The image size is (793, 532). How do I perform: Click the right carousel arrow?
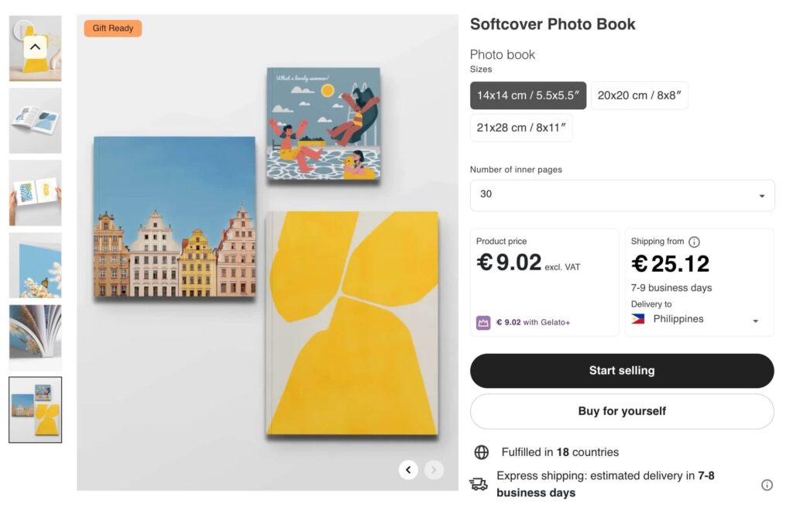(433, 469)
